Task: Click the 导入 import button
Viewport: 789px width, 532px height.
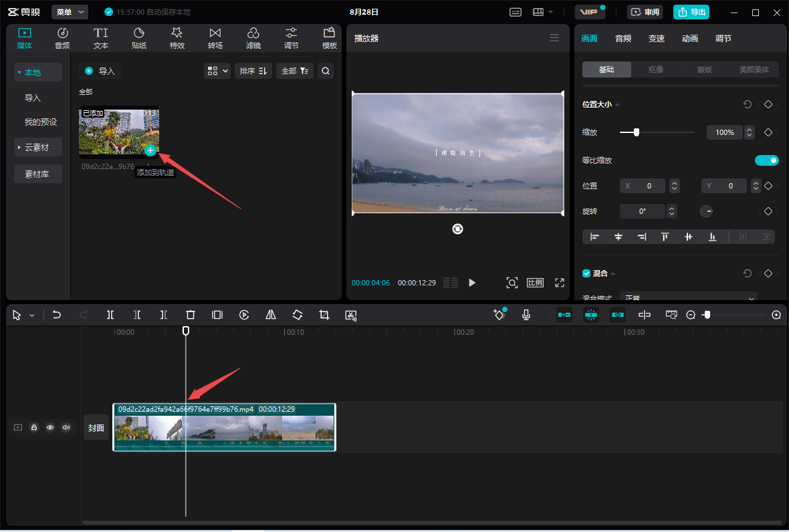Action: (100, 71)
